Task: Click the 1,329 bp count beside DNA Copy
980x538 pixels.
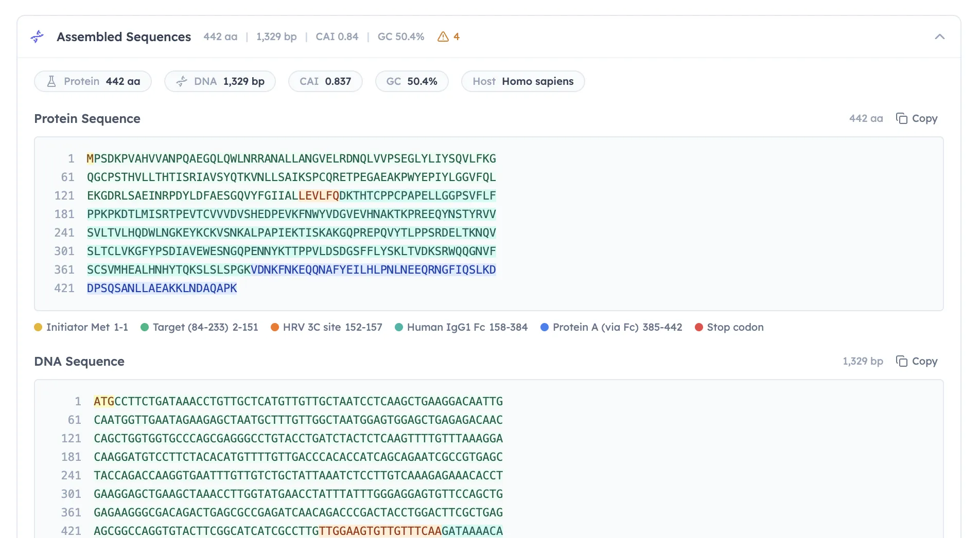Action: pos(863,361)
